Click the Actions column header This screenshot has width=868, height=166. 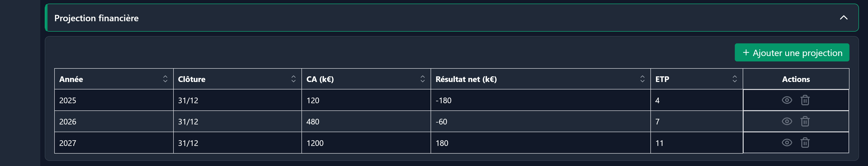tap(796, 79)
